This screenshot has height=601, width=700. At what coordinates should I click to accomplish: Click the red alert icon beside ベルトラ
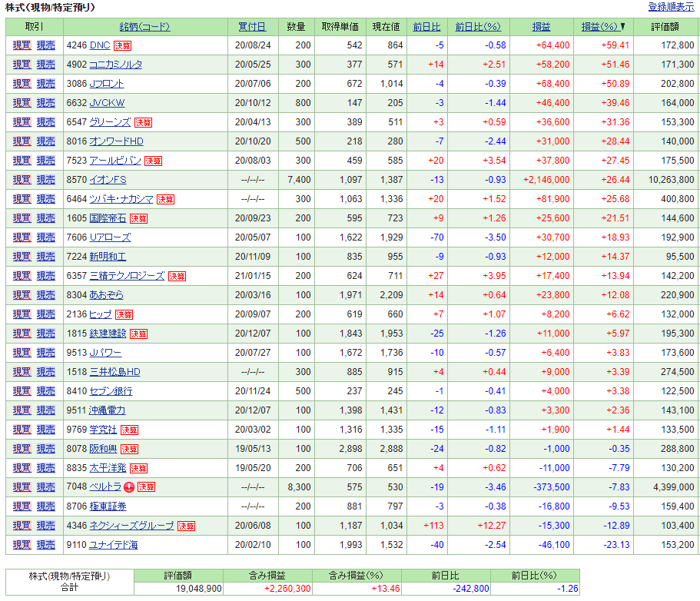tap(129, 487)
